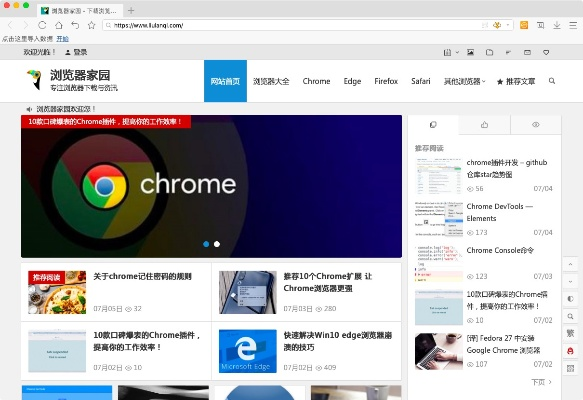Click the laptop and coffee sidebar thumbnail
The image size is (583, 400).
tap(439, 351)
